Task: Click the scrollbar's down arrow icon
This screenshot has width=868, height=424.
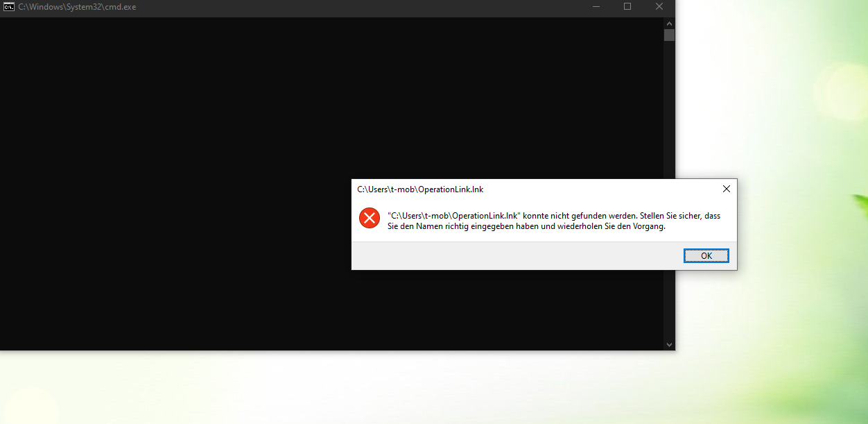Action: click(668, 344)
